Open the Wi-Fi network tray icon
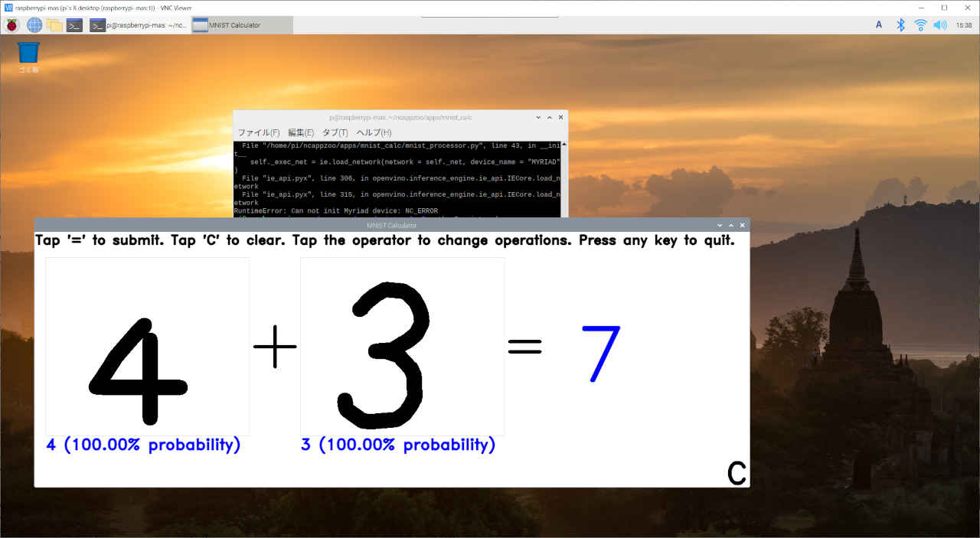The image size is (980, 538). coord(920,25)
